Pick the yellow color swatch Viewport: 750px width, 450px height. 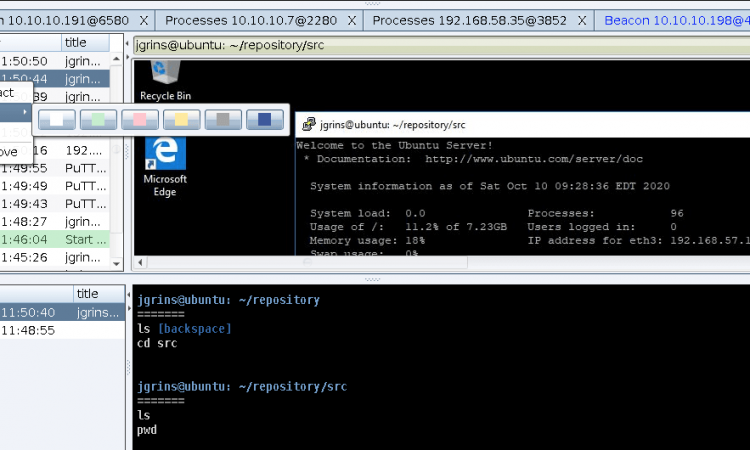181,120
